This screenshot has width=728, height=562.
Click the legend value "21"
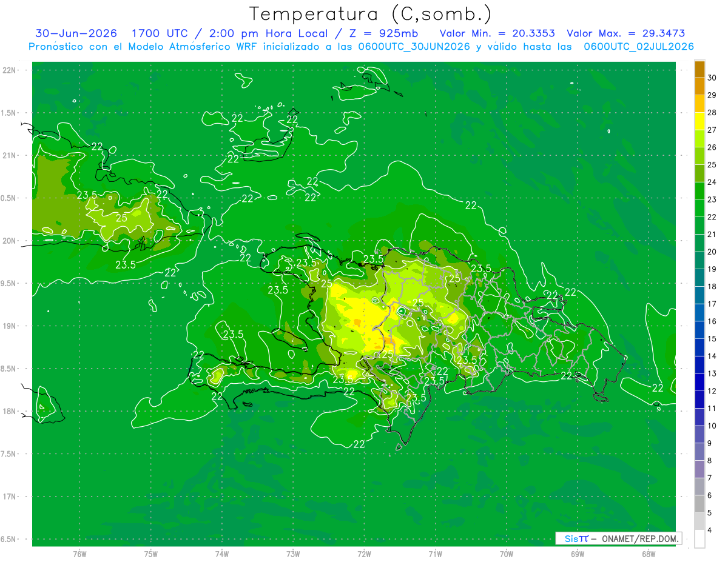[712, 235]
